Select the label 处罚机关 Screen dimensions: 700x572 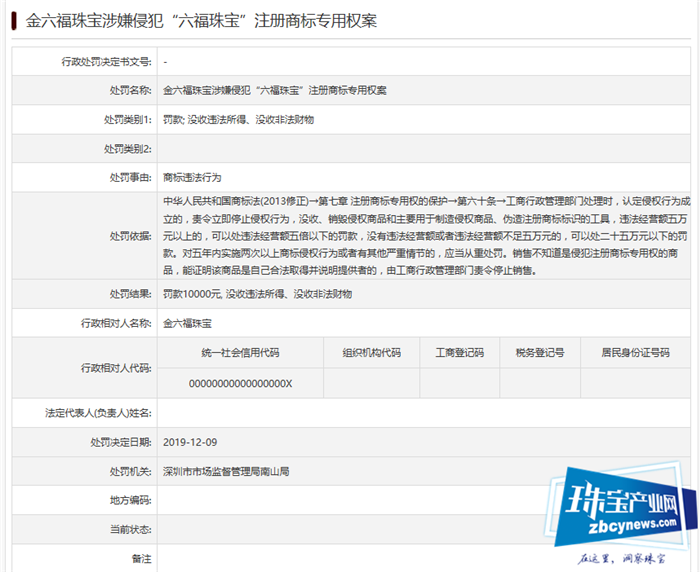pos(130,471)
